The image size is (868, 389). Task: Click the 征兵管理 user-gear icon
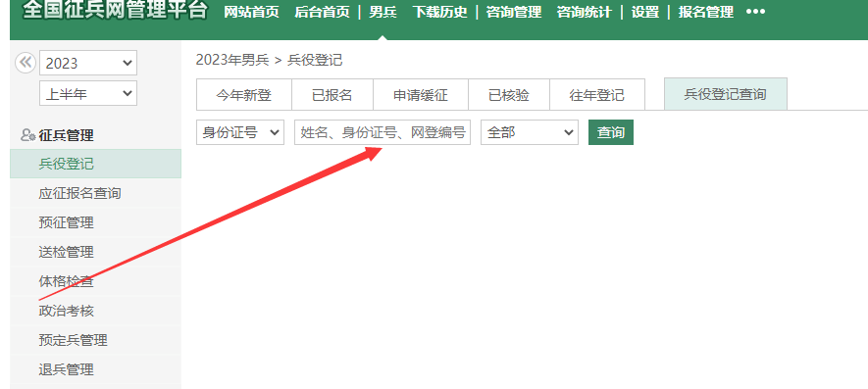point(27,135)
